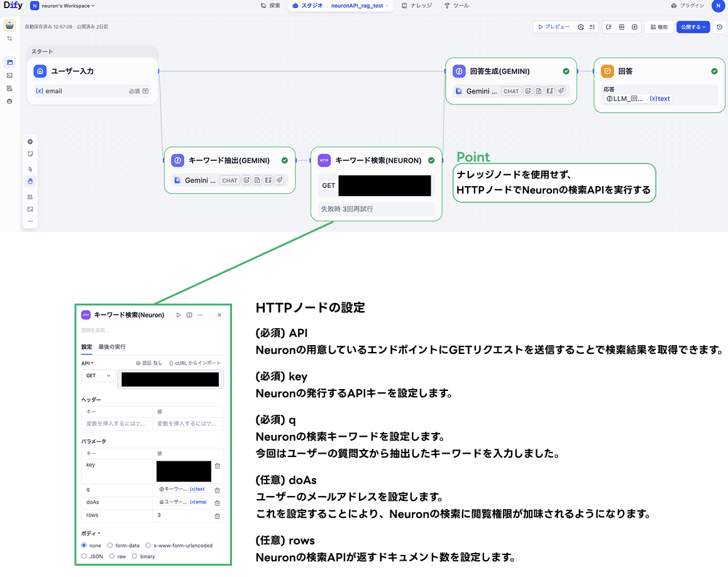Select the none body type radio button
728x577 pixels.
[83, 546]
